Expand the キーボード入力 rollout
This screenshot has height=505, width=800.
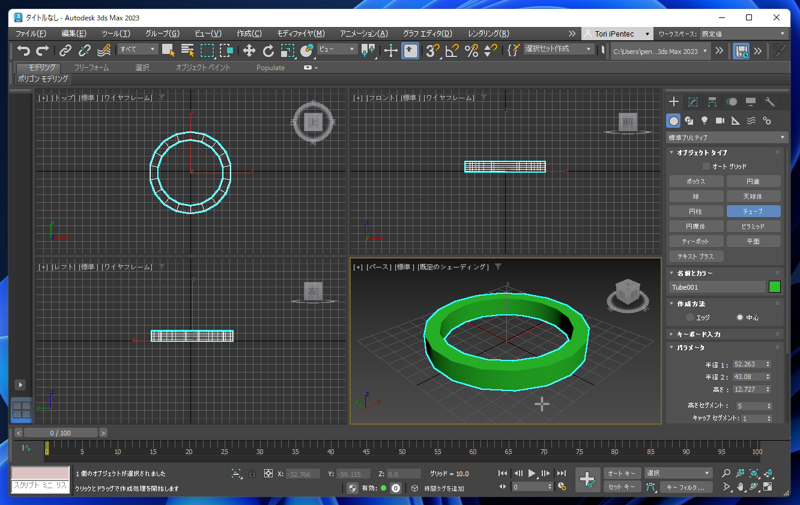698,334
